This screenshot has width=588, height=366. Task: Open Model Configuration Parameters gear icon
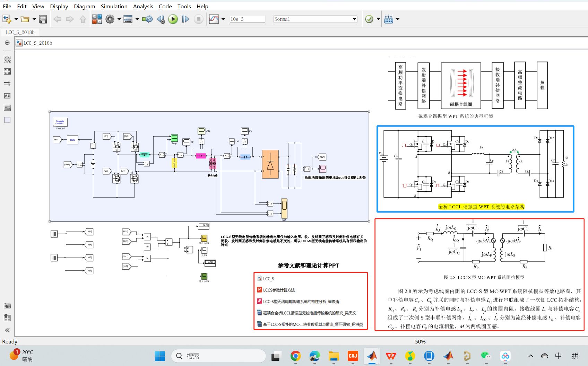(110, 19)
